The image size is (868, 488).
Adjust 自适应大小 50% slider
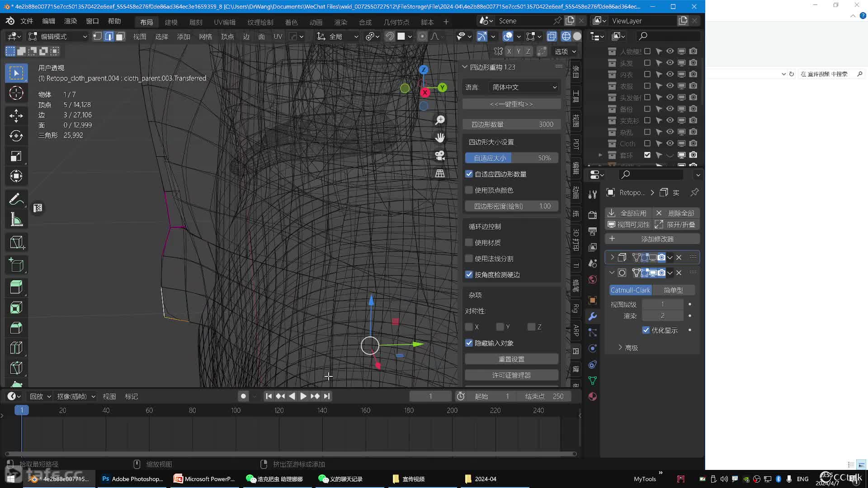coord(512,158)
